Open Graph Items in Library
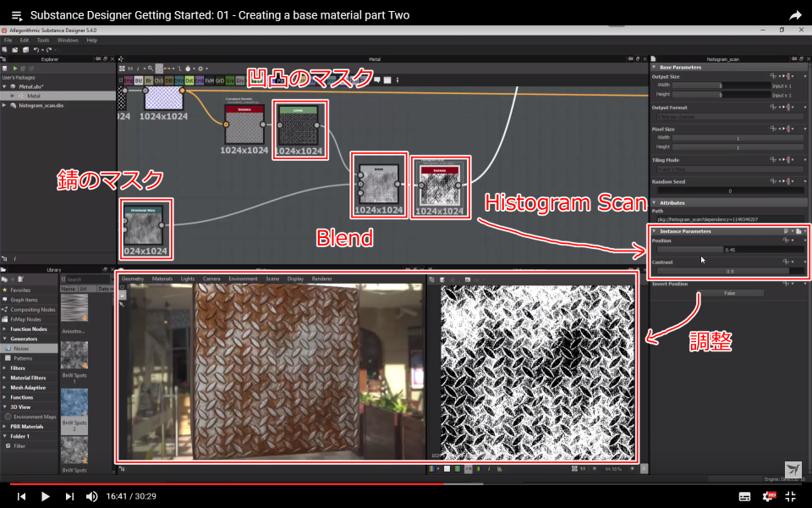Image resolution: width=812 pixels, height=508 pixels. tap(24, 300)
